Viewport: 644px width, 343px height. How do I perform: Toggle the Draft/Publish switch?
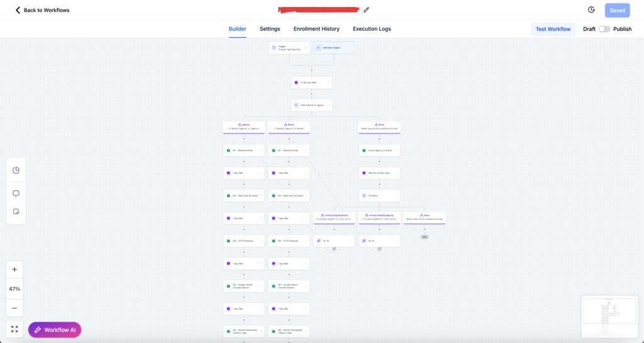[604, 29]
